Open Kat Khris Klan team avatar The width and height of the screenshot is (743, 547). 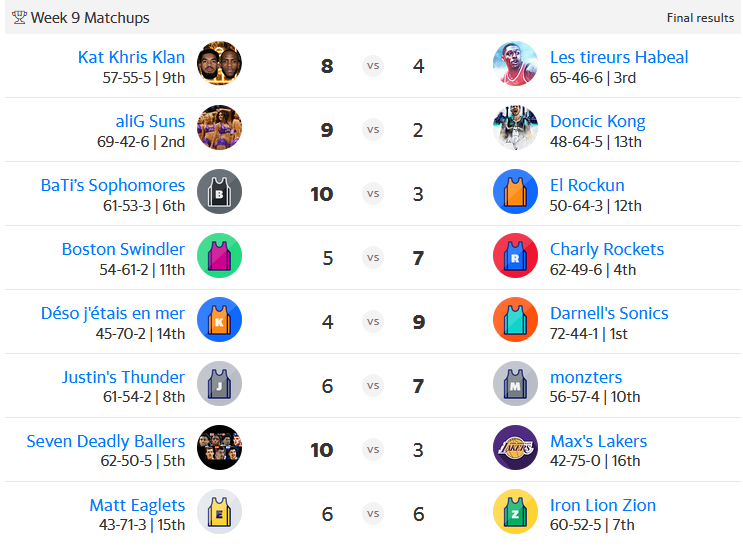point(219,64)
